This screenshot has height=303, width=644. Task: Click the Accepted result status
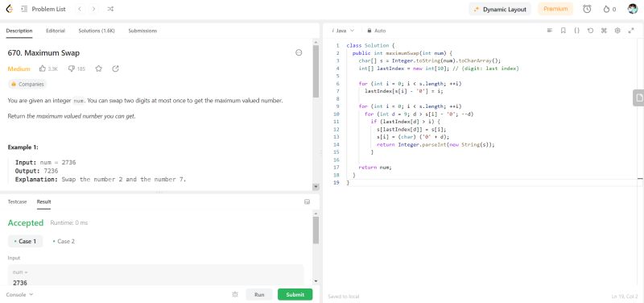point(26,223)
